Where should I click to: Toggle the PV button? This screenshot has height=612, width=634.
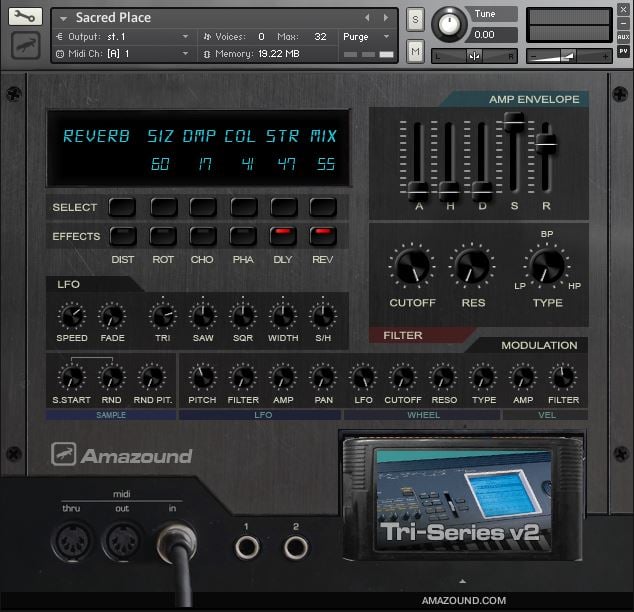click(623, 51)
